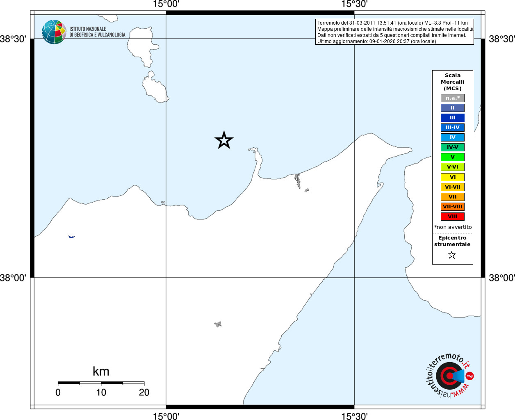
Task: Click the gray locality marker near Etna
Action: (x=218, y=324)
